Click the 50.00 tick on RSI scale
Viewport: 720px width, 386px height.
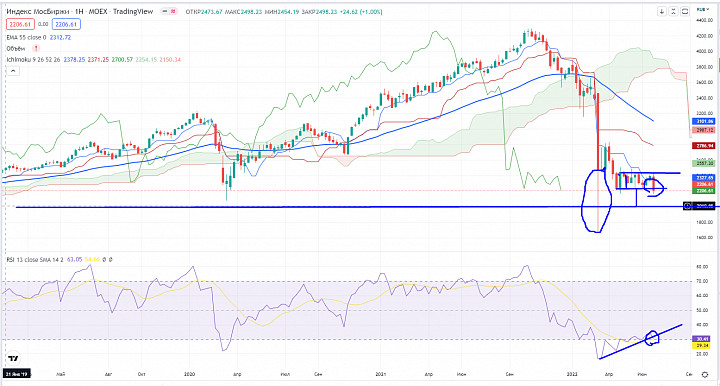(x=702, y=311)
